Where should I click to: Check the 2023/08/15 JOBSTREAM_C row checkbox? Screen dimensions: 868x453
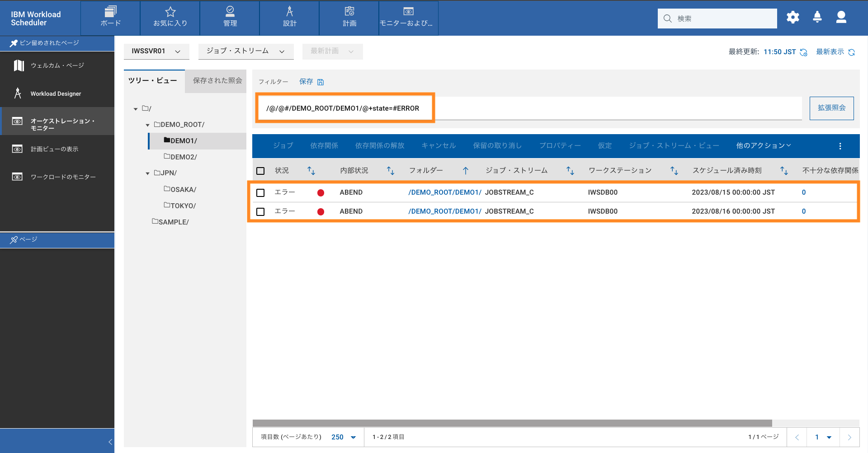(x=260, y=193)
